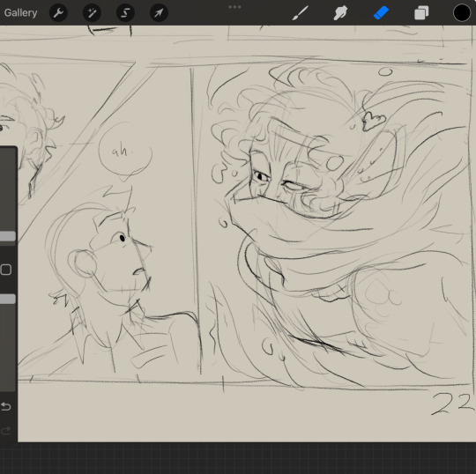
Task: Open the Actions wrench menu
Action: tap(58, 12)
